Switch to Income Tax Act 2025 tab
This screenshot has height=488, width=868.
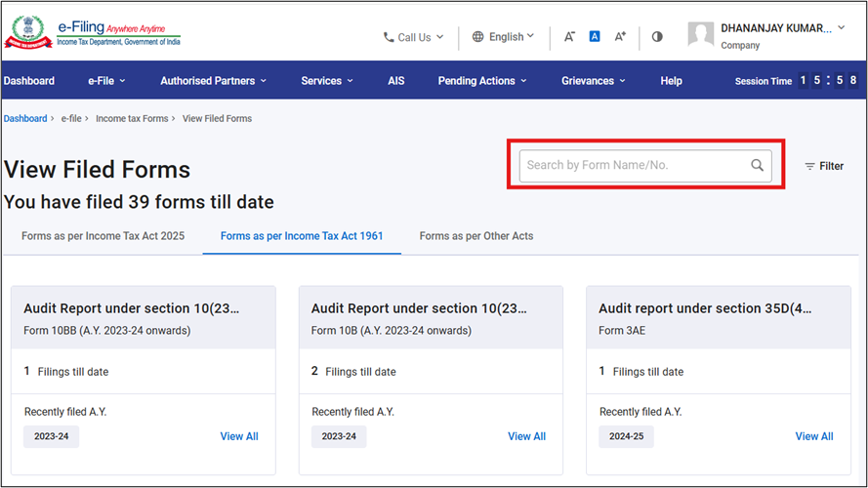(x=103, y=236)
